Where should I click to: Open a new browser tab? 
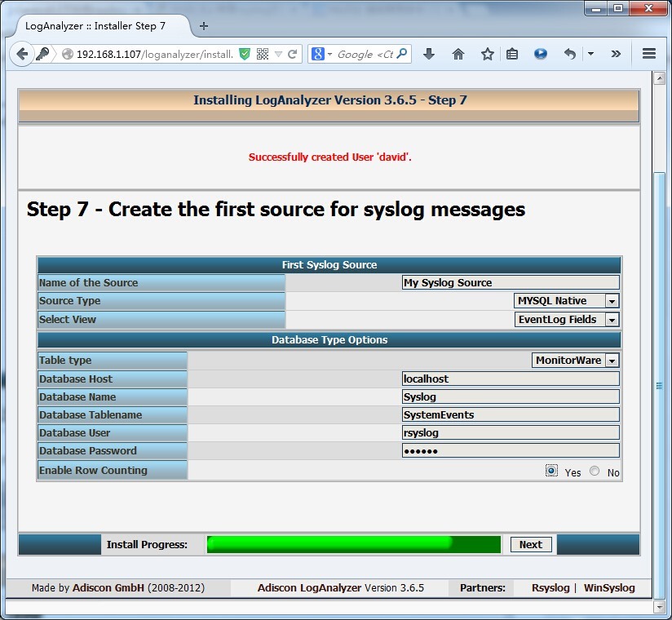click(202, 25)
